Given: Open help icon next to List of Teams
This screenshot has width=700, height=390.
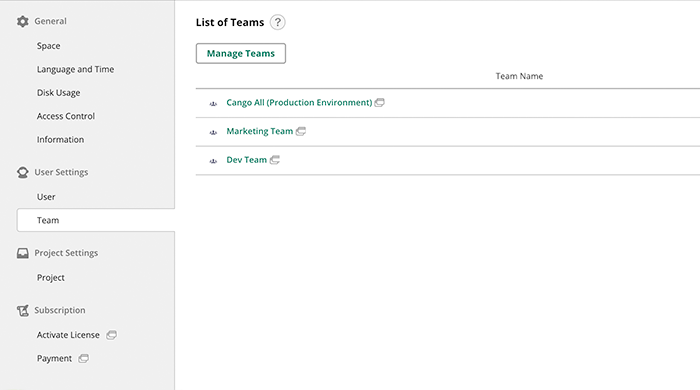Looking at the screenshot, I should click(277, 22).
